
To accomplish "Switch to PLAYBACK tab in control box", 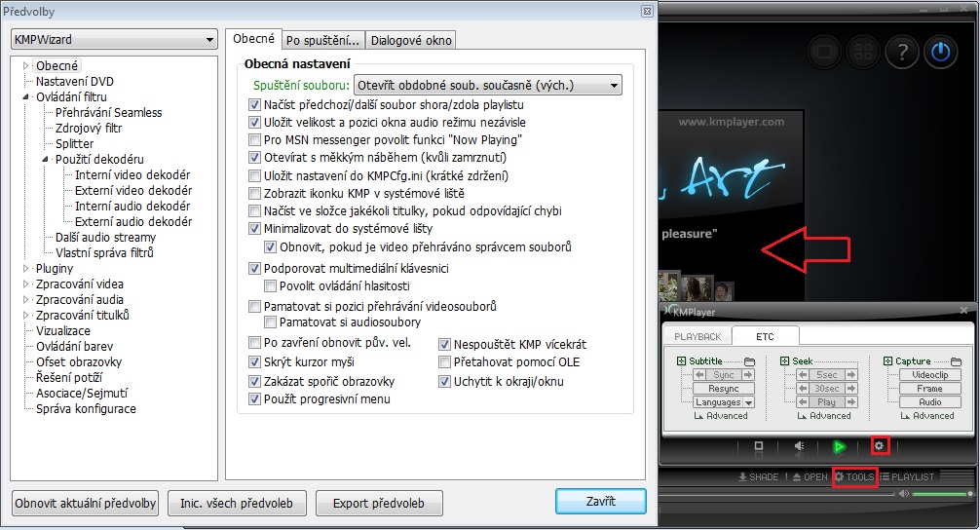I will pos(697,337).
